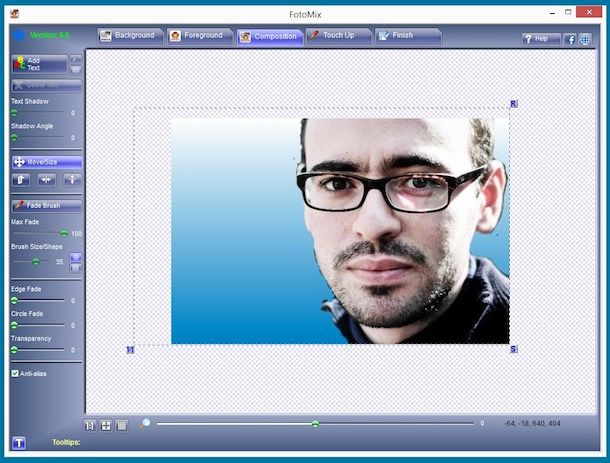Open the Foreground tab

(x=199, y=36)
